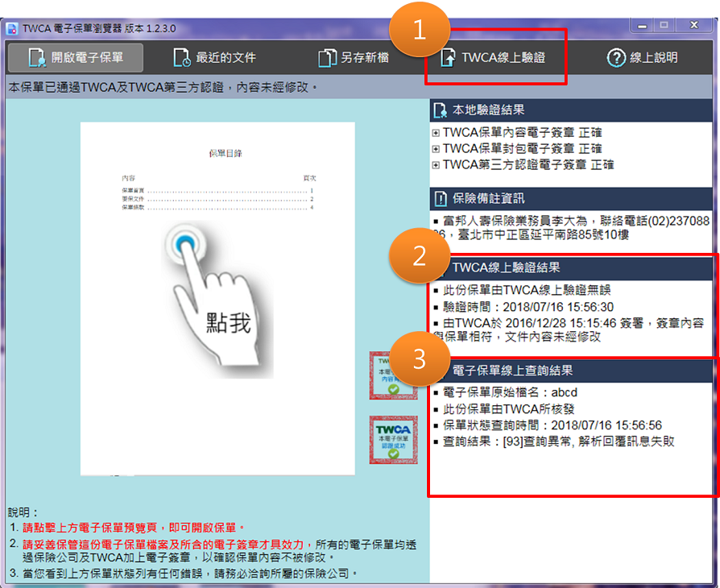Viewport: 720px width, 588px height.
Task: Select the TWCA保單內容電子簽章 正確 text row
Action: [522, 133]
